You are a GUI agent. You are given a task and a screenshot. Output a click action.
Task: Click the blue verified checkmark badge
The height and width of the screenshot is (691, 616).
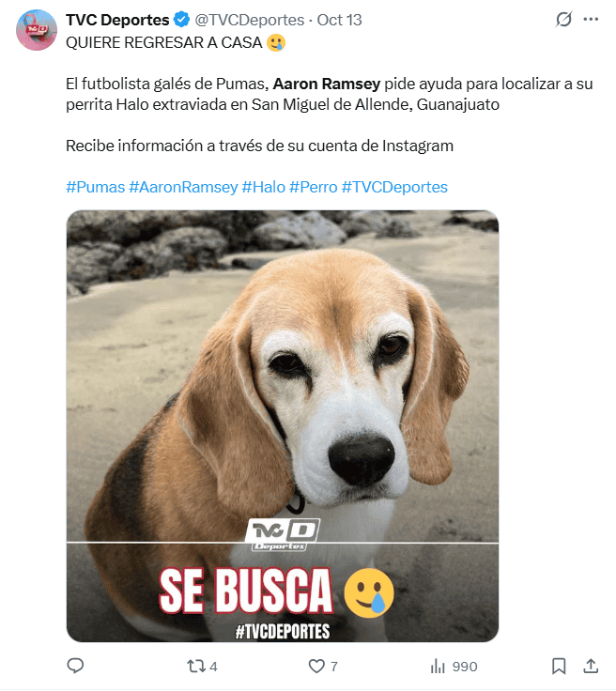[x=181, y=20]
